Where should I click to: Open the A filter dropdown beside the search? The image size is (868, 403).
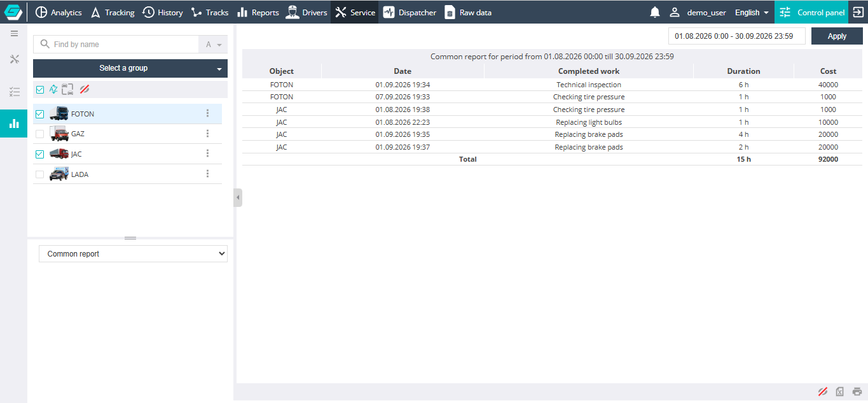[213, 45]
